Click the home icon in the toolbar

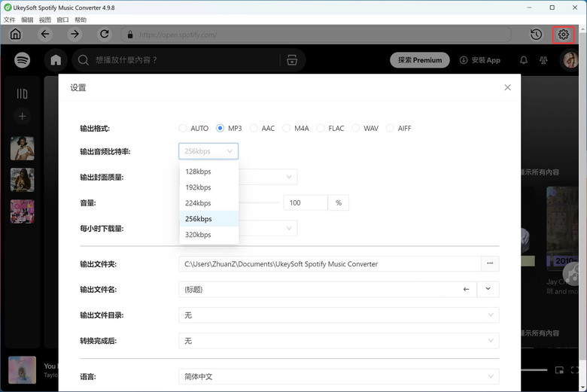(x=15, y=34)
